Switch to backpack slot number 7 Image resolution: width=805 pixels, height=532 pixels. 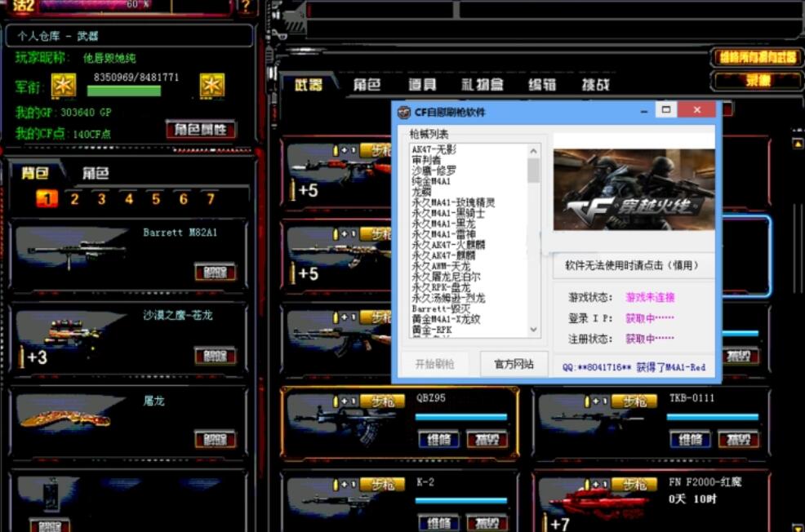tap(211, 198)
